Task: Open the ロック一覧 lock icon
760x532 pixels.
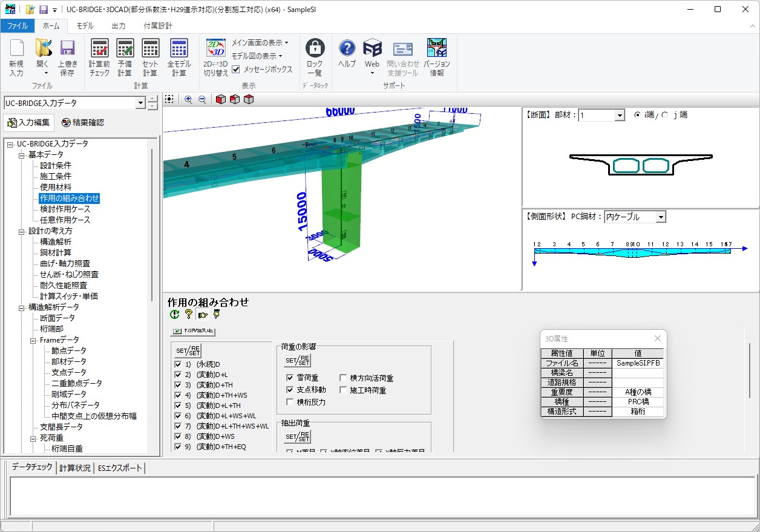Action: click(x=315, y=50)
